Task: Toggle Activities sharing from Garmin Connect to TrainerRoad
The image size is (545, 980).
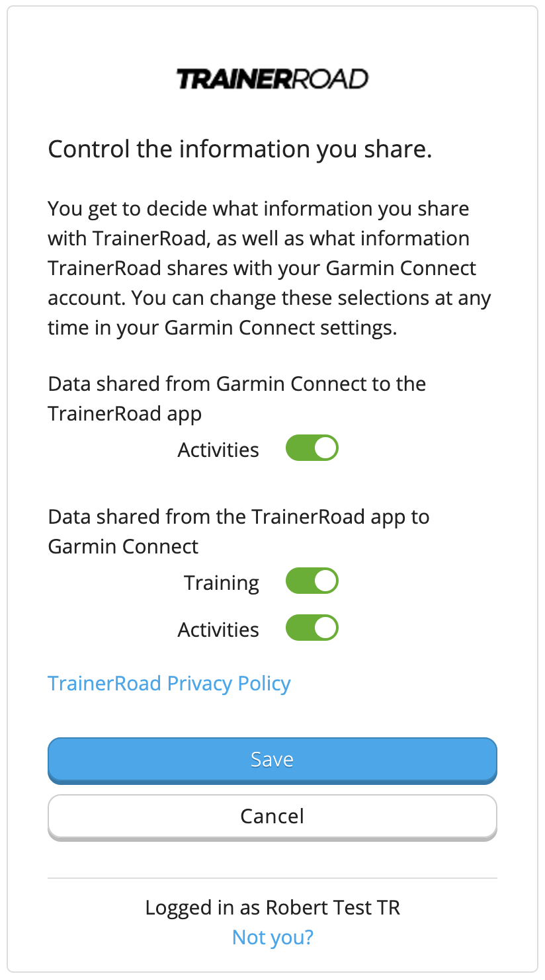Action: (312, 448)
